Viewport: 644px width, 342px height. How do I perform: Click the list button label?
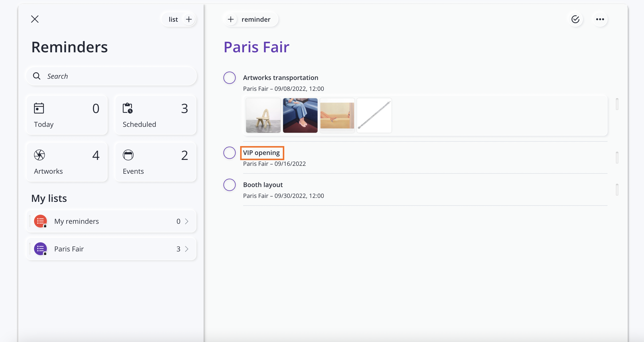(x=173, y=19)
